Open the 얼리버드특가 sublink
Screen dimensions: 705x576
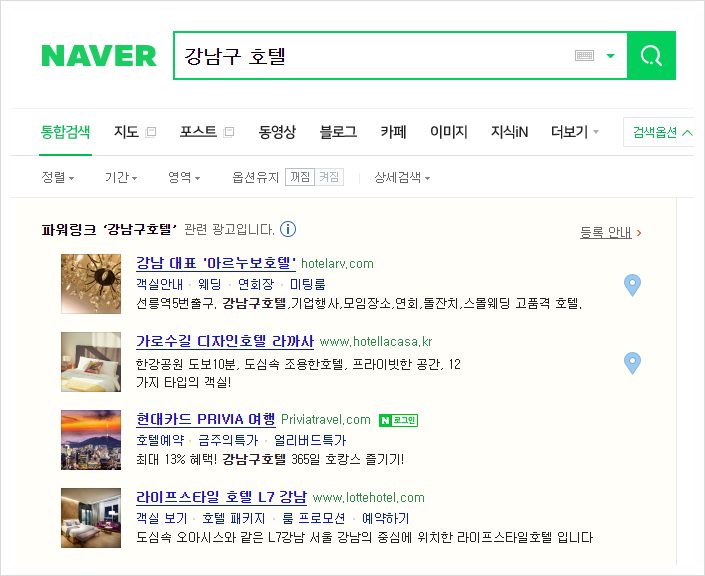(310, 440)
